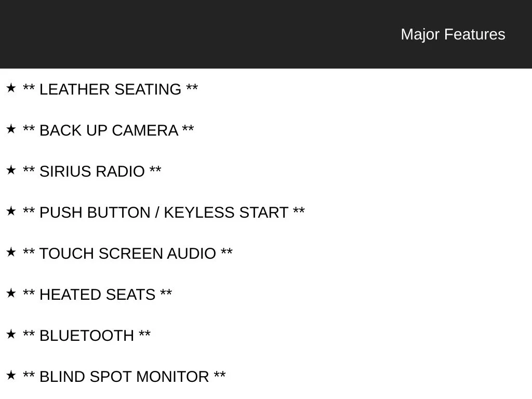Click the star icon beside BACK UP CAMERA
The image size is (532, 399).
coord(11,129)
